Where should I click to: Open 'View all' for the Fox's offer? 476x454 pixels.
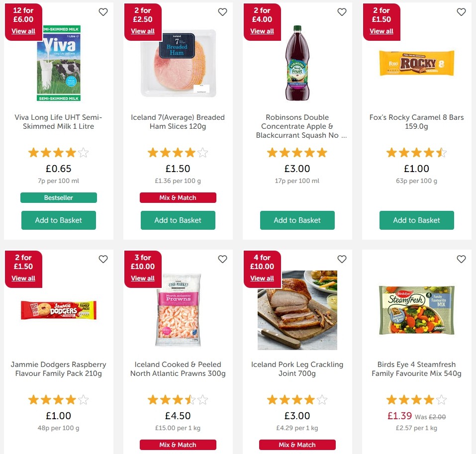(381, 31)
